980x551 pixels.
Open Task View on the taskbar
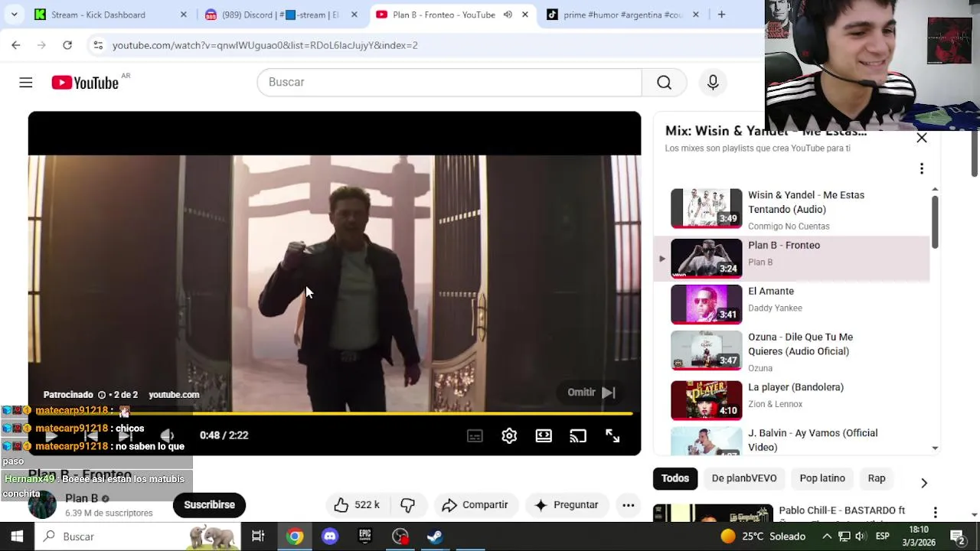pos(258,536)
